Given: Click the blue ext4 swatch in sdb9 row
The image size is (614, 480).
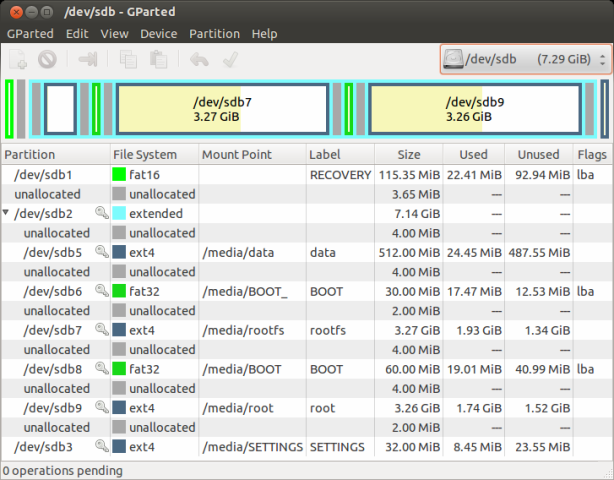Looking at the screenshot, I should tap(119, 407).
